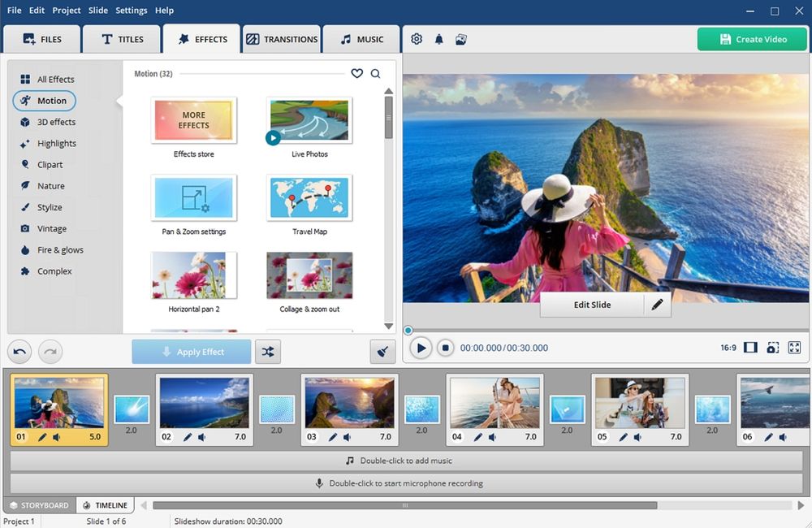Toggle the 16:9 aspect ratio frame icon
Viewport: 812px width, 528px height.
pyautogui.click(x=750, y=348)
